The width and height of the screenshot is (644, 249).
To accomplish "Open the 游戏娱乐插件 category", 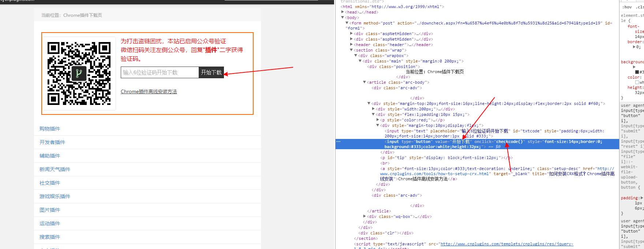I will point(55,196).
